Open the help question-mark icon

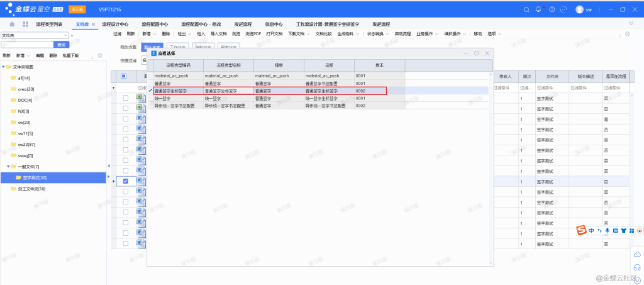point(552,9)
